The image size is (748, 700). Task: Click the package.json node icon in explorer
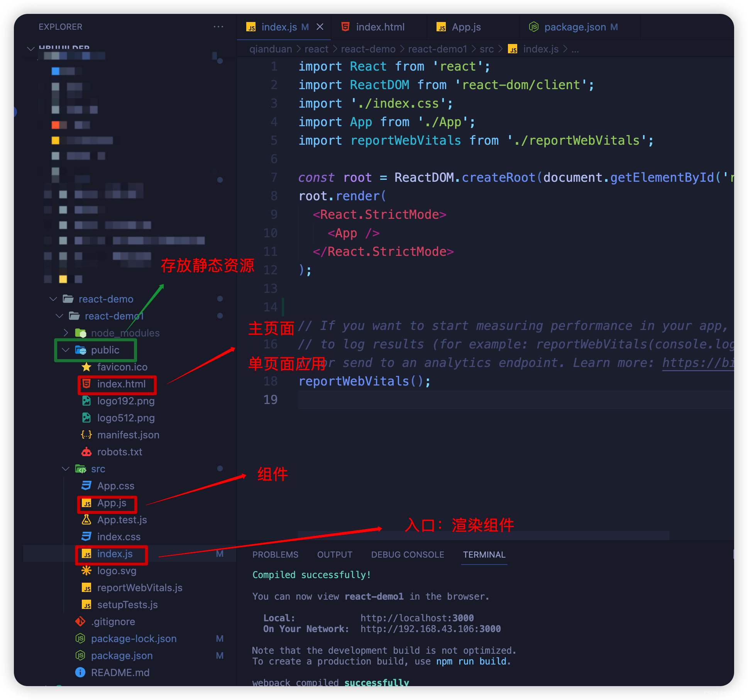(80, 656)
